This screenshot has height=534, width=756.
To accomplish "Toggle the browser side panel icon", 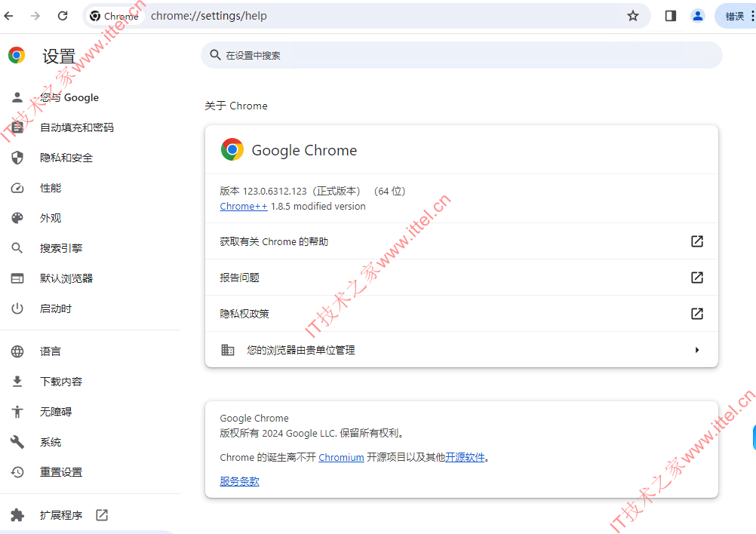I will coord(670,15).
